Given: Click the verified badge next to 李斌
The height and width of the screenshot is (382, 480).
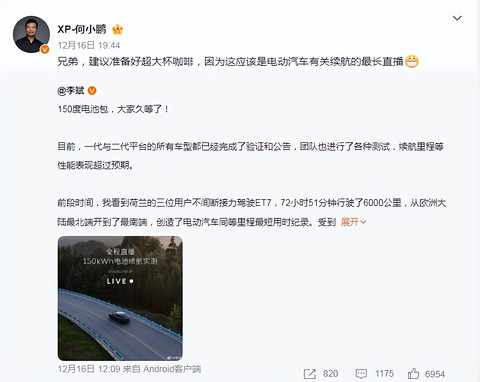Looking at the screenshot, I should tap(92, 91).
